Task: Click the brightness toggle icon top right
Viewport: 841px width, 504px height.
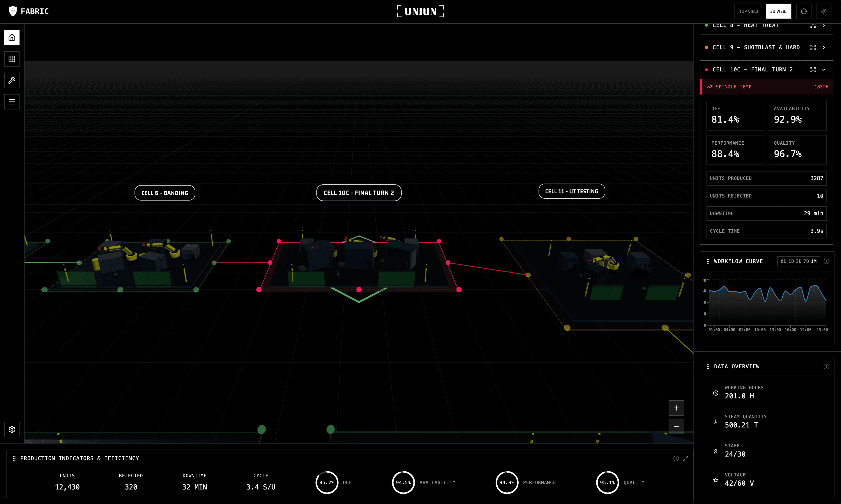Action: (824, 11)
